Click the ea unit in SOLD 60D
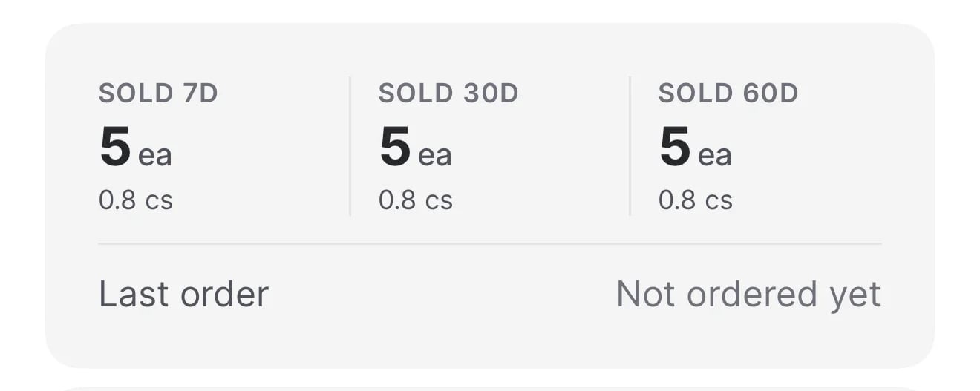This screenshot has width=980, height=391. pyautogui.click(x=714, y=156)
